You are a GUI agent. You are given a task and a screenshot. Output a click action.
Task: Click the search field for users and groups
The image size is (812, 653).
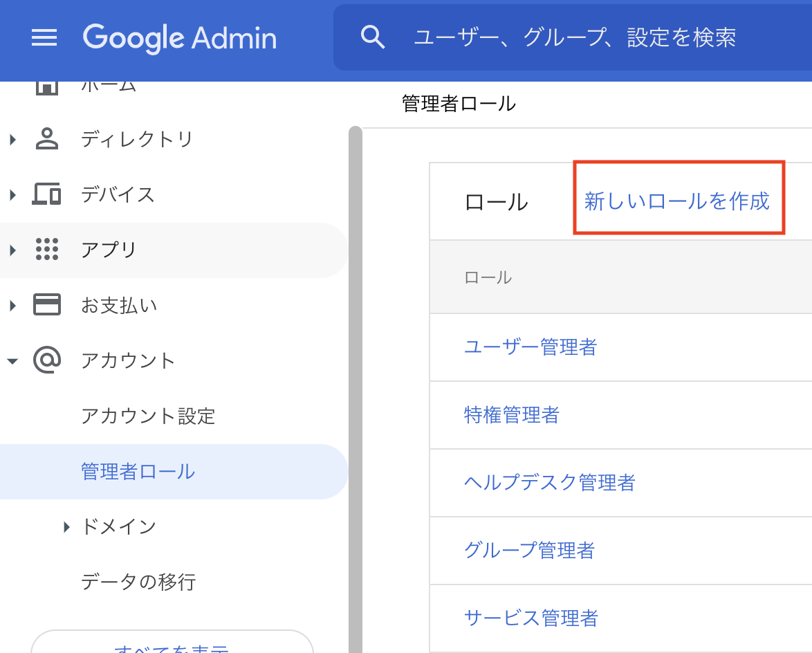click(x=575, y=37)
